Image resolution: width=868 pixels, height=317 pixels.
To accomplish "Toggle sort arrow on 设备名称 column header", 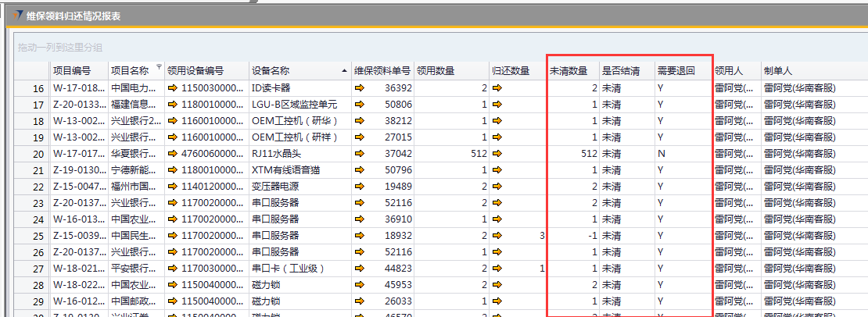I will [344, 71].
